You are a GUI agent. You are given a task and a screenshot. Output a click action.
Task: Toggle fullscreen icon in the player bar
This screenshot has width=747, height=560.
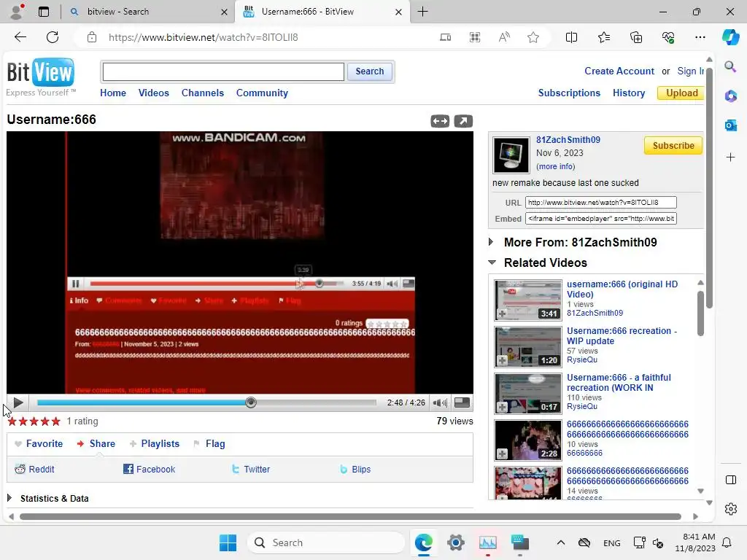(462, 402)
